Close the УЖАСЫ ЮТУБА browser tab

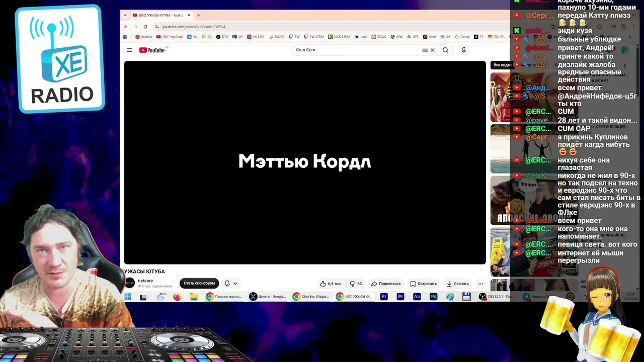click(189, 15)
